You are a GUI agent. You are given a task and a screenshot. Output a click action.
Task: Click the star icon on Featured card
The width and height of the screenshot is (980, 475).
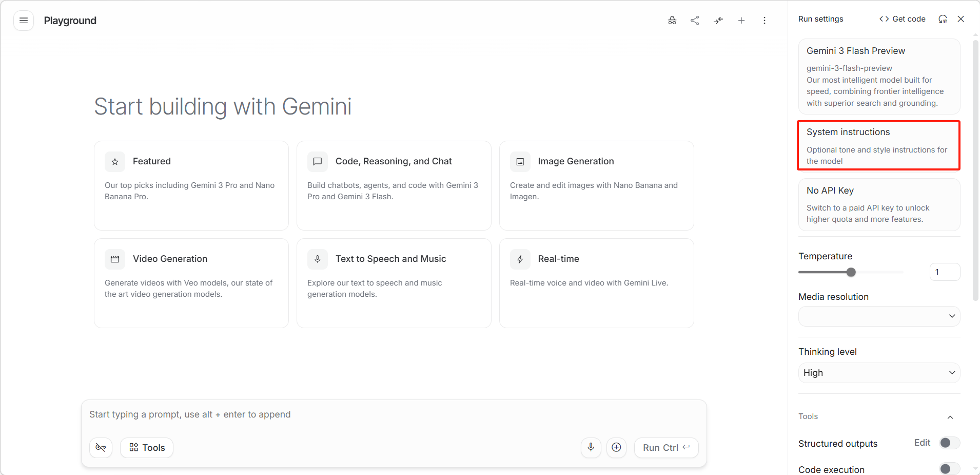[115, 162]
